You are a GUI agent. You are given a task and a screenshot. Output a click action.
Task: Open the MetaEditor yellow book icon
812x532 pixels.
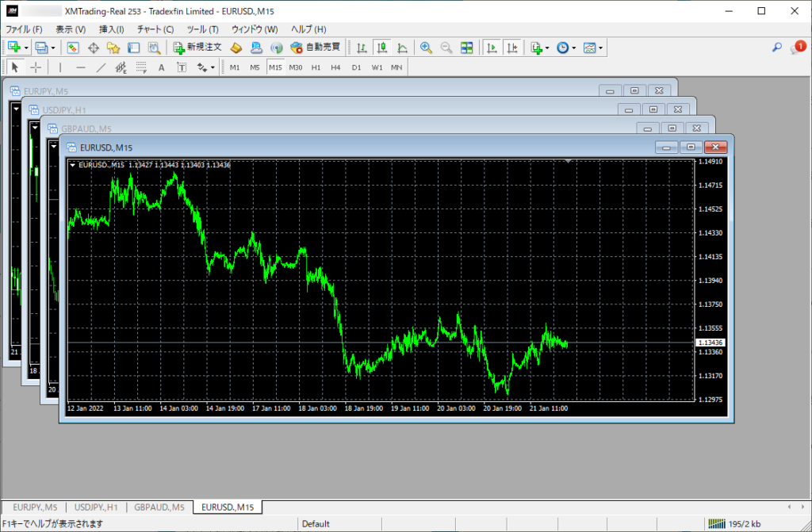[236, 48]
